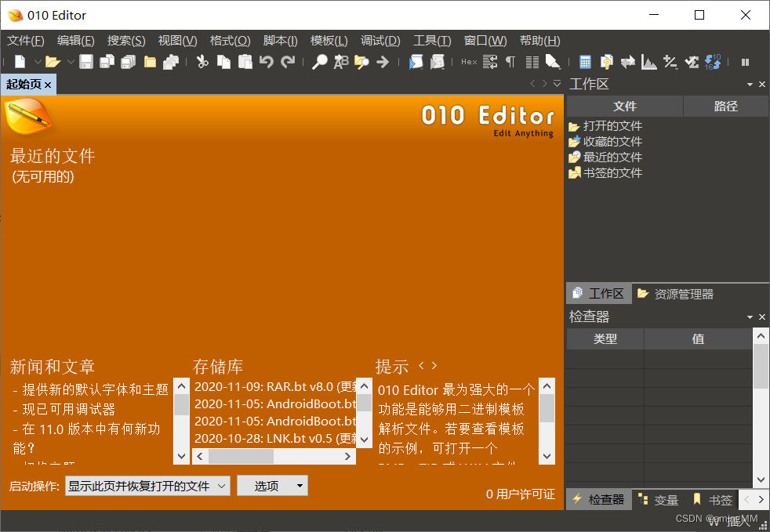
Task: Click the Open File folder icon
Action: pyautogui.click(x=53, y=62)
